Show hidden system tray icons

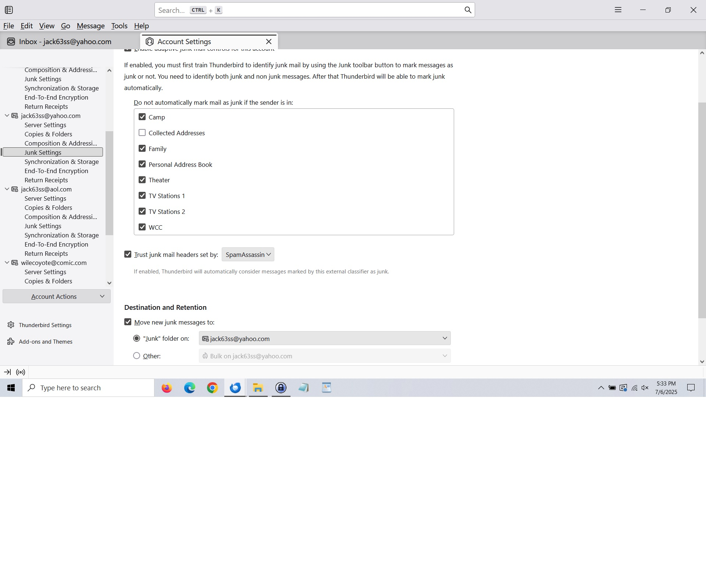[601, 388]
